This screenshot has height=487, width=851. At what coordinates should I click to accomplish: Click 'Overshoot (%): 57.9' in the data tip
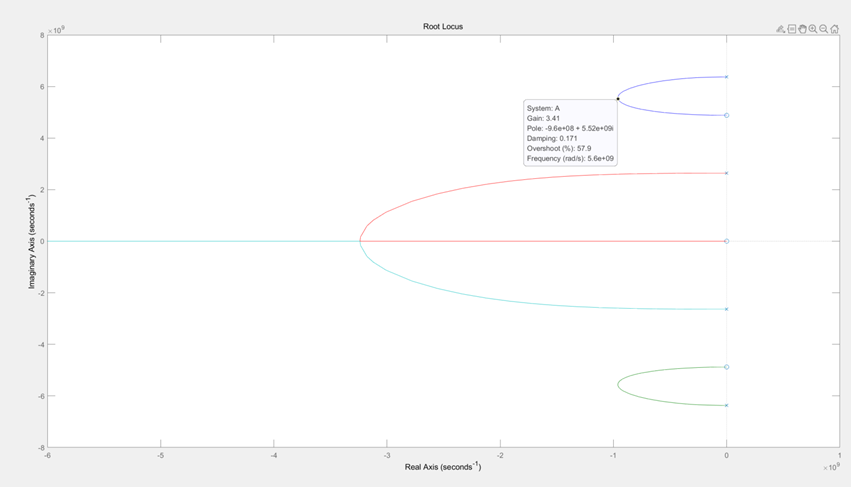[559, 148]
